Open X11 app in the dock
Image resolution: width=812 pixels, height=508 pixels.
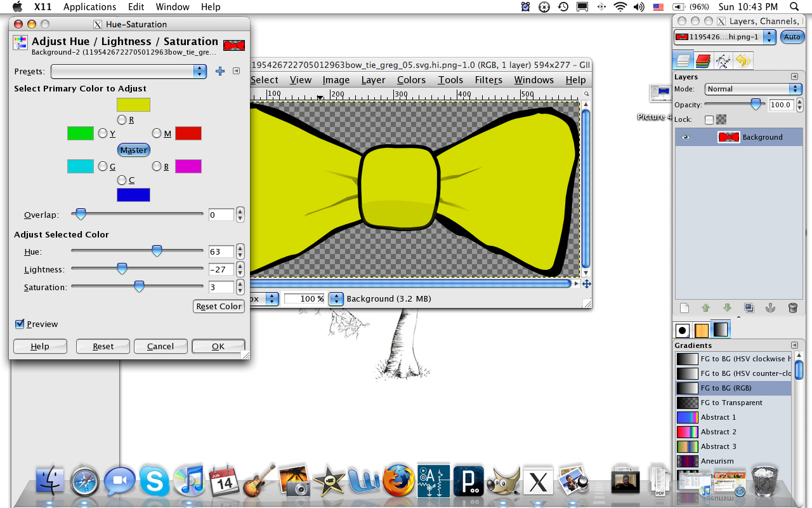538,481
